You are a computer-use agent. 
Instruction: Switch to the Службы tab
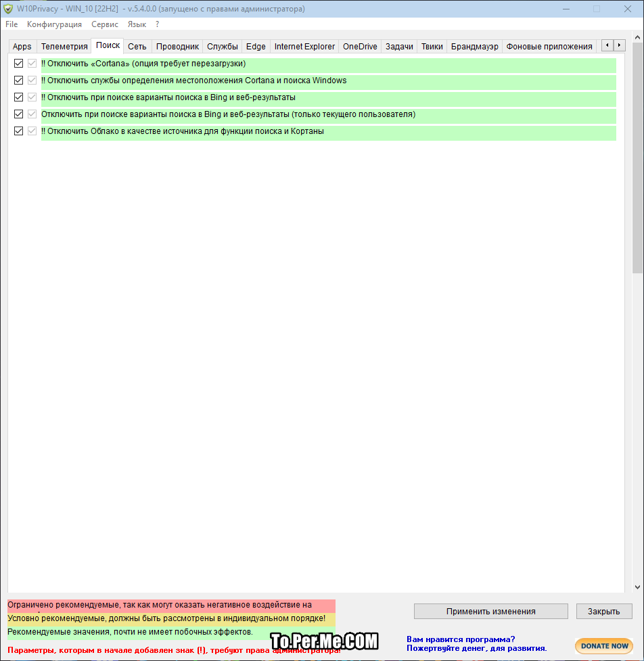tap(222, 47)
